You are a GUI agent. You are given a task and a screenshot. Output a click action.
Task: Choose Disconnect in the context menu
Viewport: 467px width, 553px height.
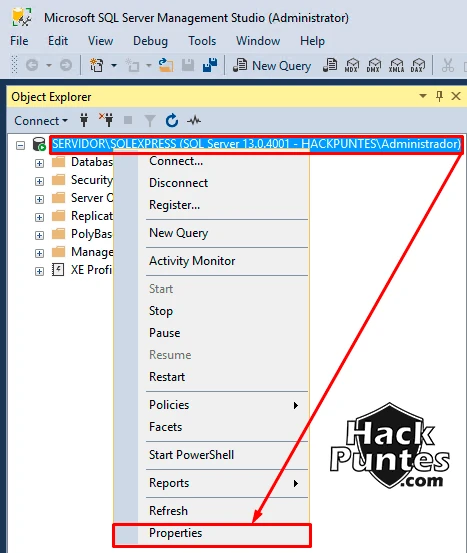click(x=211, y=183)
